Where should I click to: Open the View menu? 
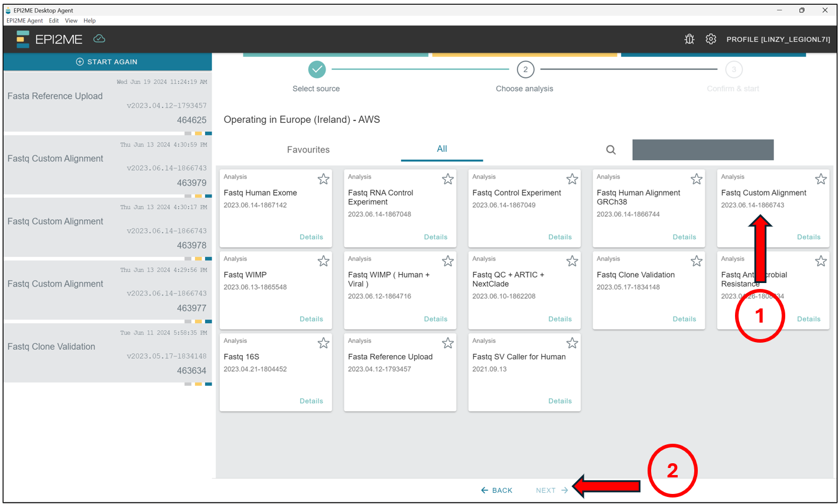[x=71, y=21]
